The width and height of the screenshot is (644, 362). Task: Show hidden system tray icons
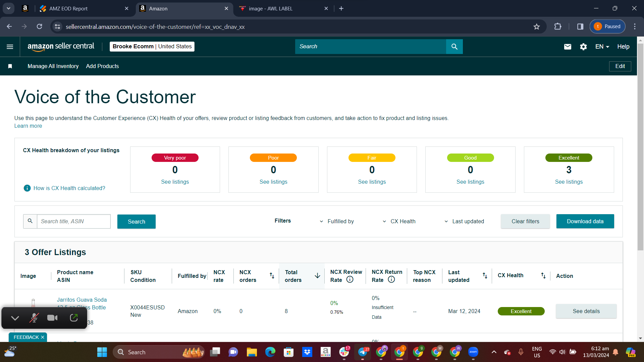(x=494, y=352)
